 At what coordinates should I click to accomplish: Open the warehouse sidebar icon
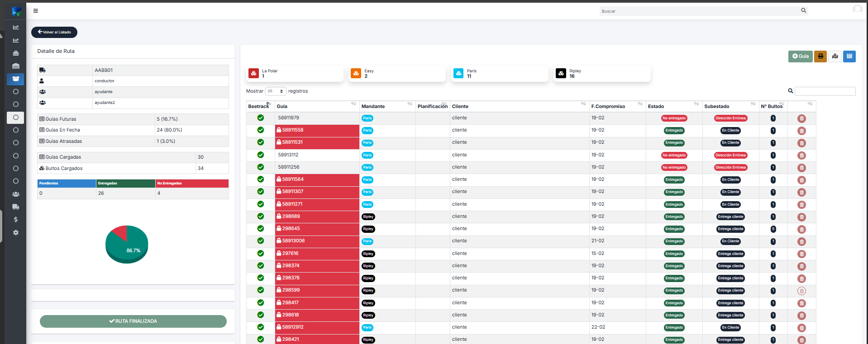coord(16,66)
